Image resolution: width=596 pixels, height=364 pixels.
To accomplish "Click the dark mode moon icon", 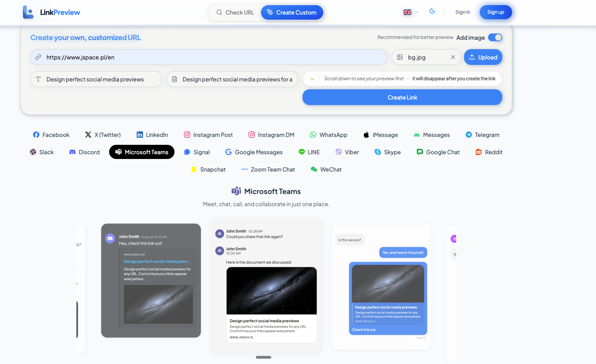I will 432,11.
